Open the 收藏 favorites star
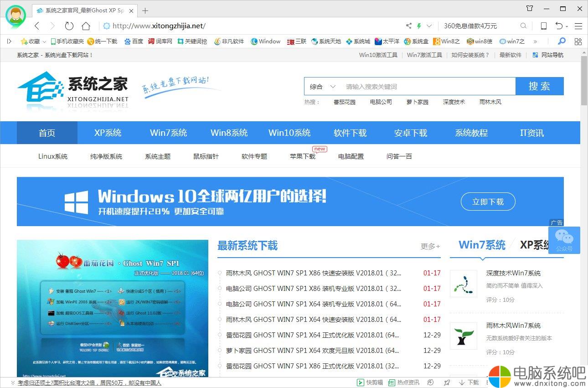This screenshot has height=388, width=588. point(30,41)
